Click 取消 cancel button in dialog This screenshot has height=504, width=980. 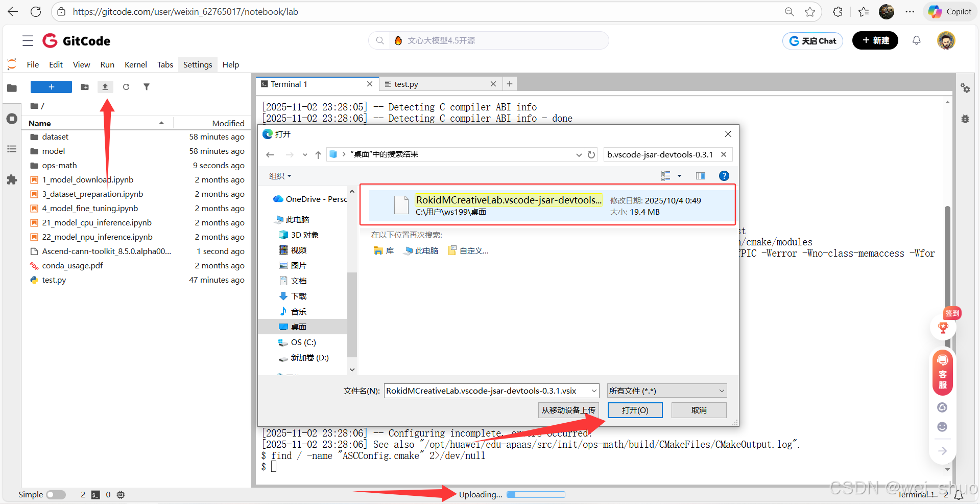point(699,410)
